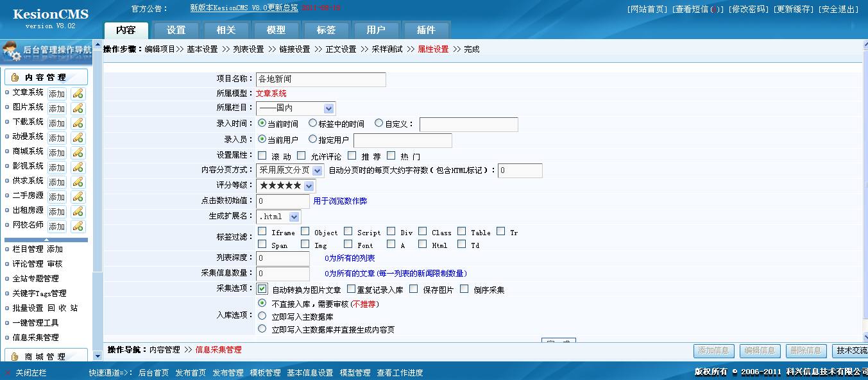Image resolution: width=868 pixels, height=380 pixels.
Task: Click 信息采集管理 in sidebar
Action: (x=36, y=337)
